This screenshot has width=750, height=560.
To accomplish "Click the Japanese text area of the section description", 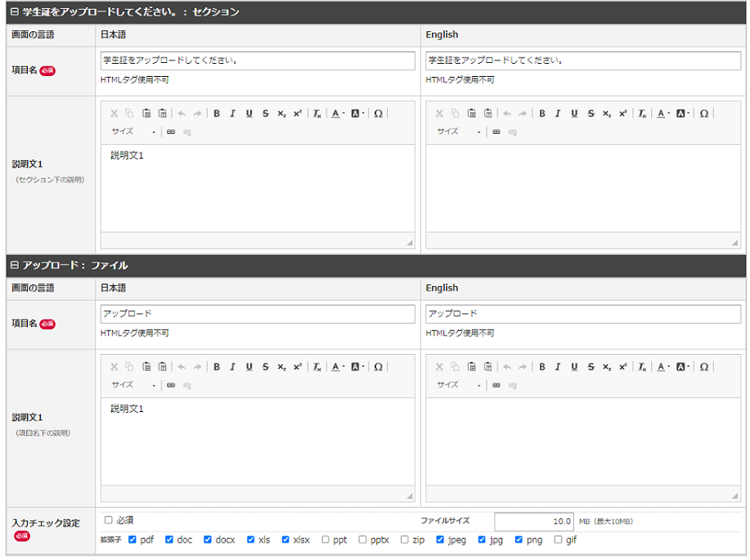I will pos(258,188).
